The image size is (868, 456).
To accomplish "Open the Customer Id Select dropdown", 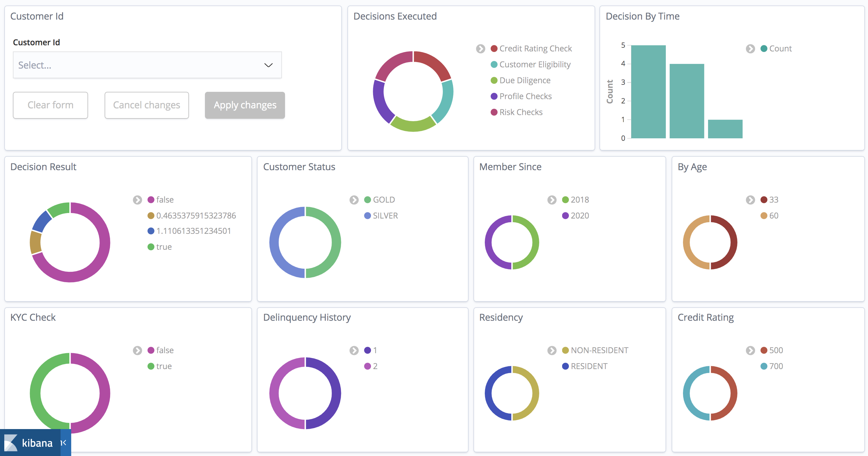I will click(x=147, y=65).
